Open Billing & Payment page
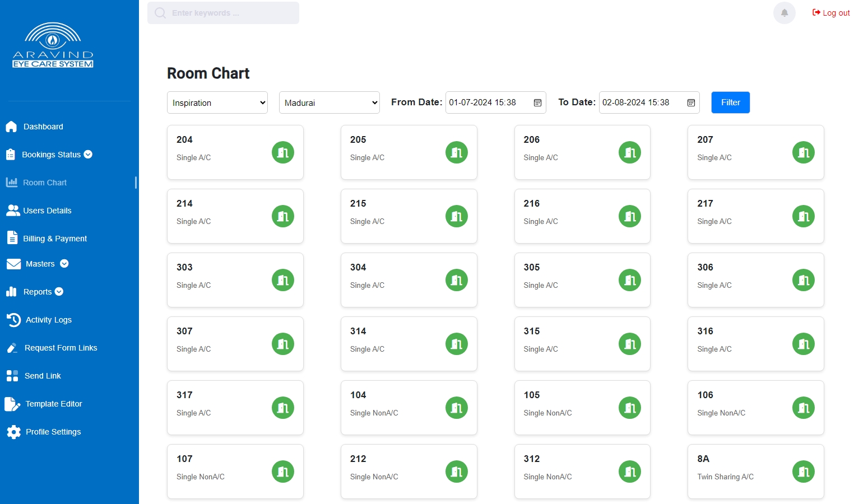This screenshot has height=504, width=854. coord(54,239)
